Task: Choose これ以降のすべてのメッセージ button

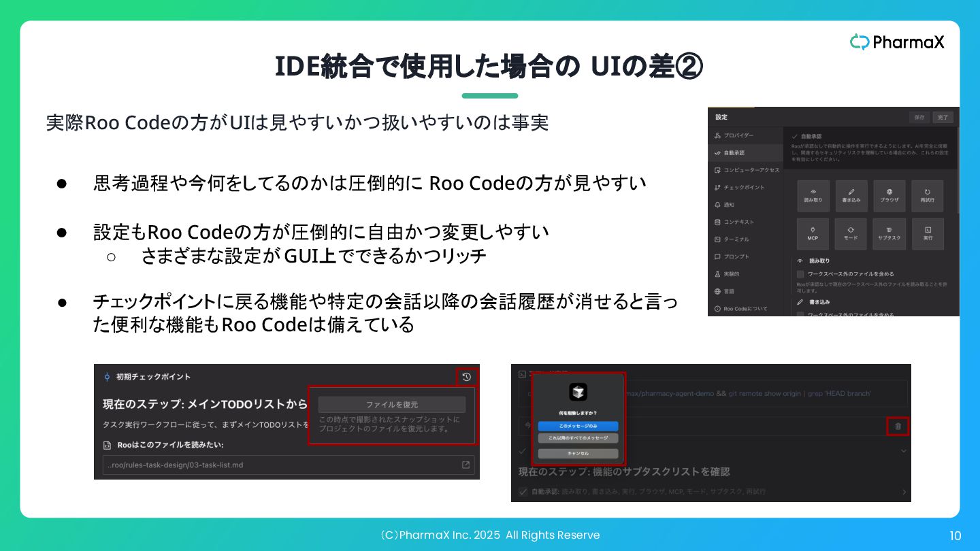Action: click(578, 438)
